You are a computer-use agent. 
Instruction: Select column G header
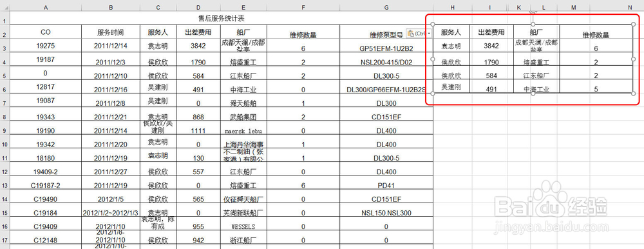(386, 7)
